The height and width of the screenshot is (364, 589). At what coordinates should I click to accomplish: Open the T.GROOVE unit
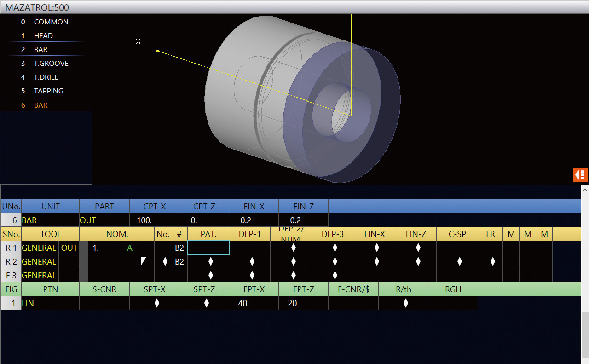point(51,63)
